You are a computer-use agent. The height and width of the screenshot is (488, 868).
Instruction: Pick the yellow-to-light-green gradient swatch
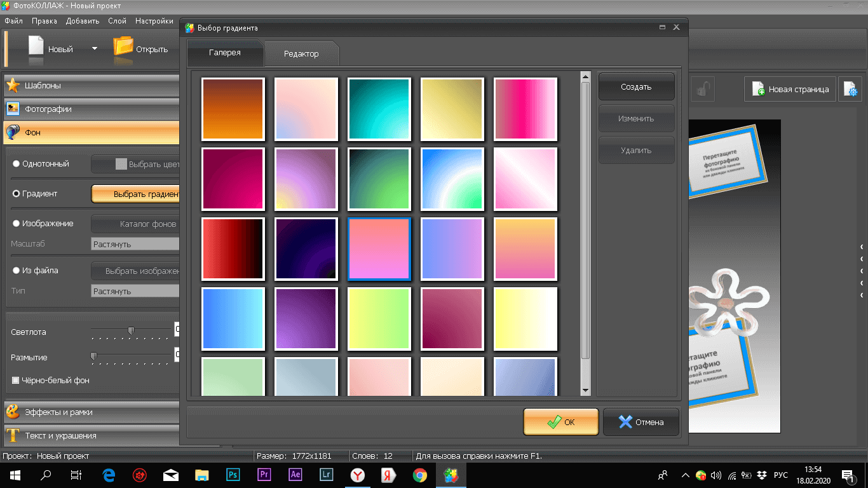(379, 318)
